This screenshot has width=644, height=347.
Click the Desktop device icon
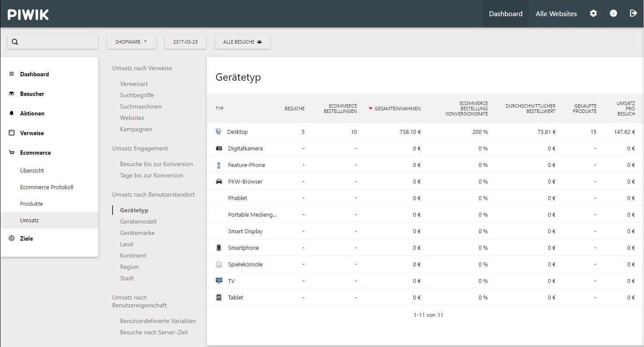[219, 132]
